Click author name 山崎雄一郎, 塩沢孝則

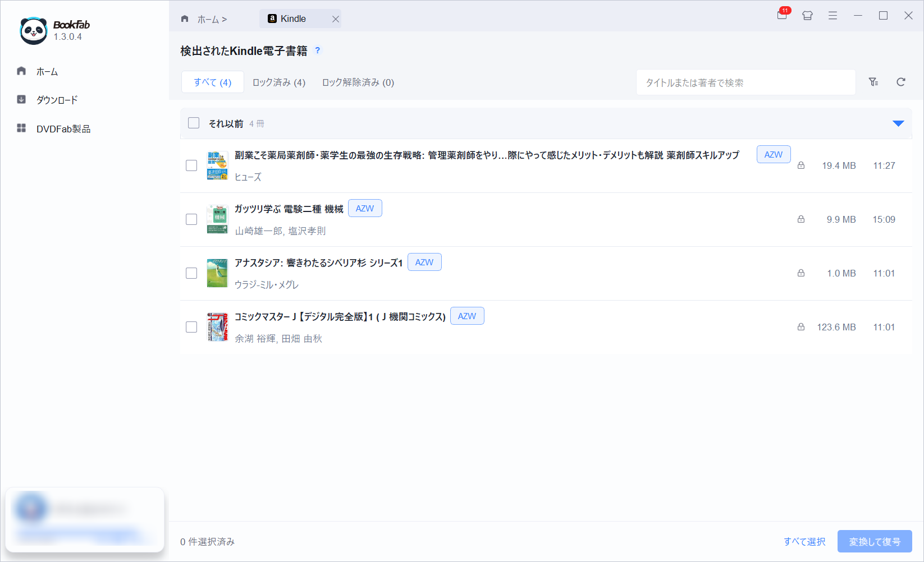[x=280, y=231]
